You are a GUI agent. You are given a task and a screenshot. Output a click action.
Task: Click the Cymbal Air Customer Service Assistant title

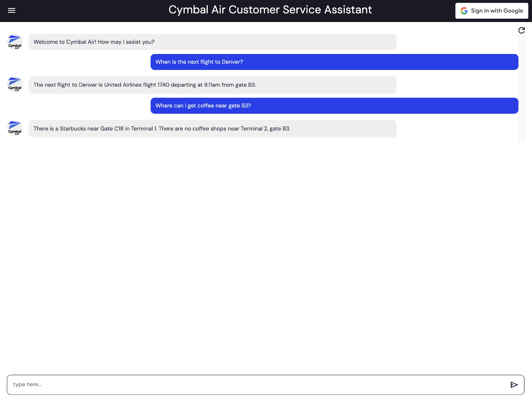coord(270,10)
